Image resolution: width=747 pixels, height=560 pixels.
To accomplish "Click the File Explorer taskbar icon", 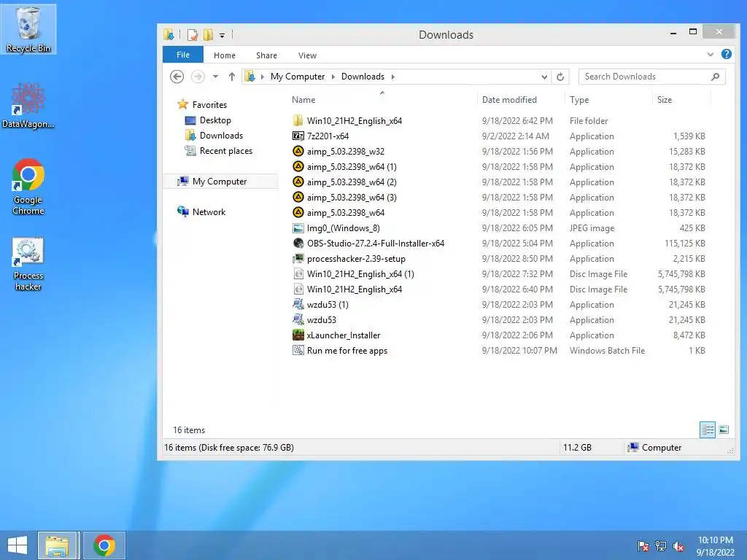I will point(57,545).
